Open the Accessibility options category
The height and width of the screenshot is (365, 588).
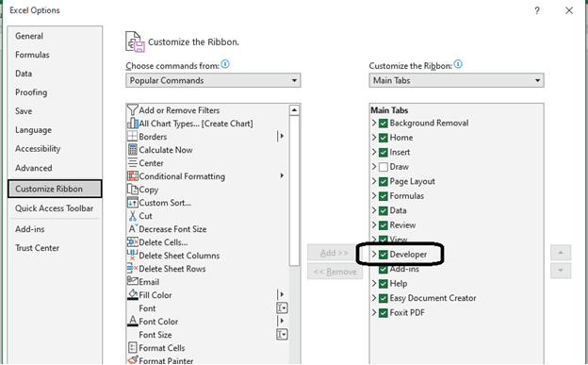pos(55,149)
